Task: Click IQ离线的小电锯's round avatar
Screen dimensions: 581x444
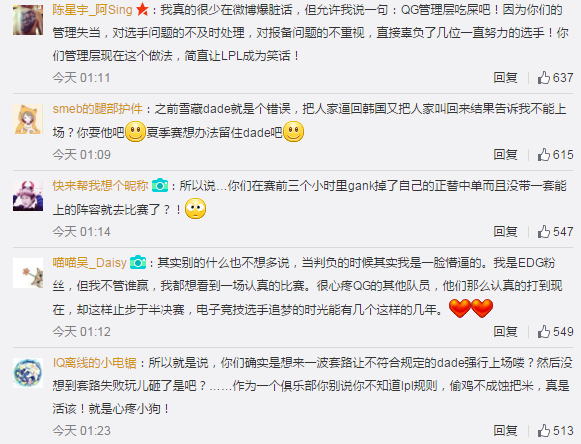Action: (x=28, y=373)
